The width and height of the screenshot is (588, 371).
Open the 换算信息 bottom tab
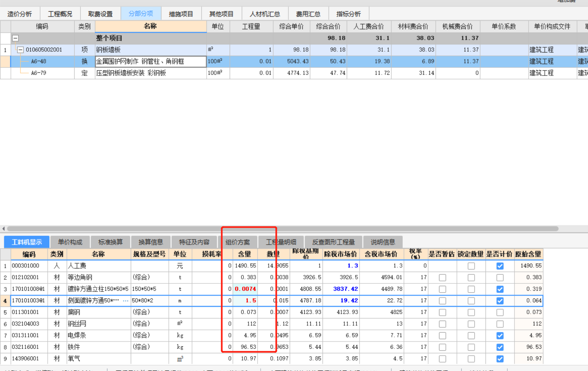tap(151, 242)
